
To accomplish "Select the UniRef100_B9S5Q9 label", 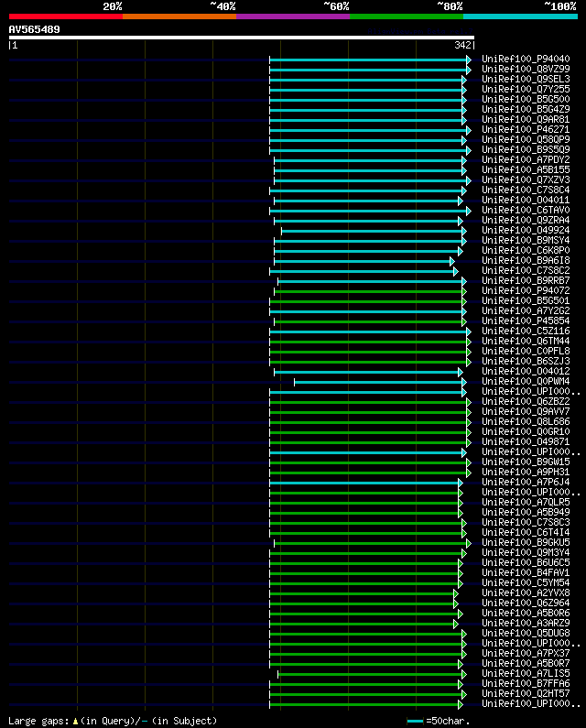I will point(526,149).
